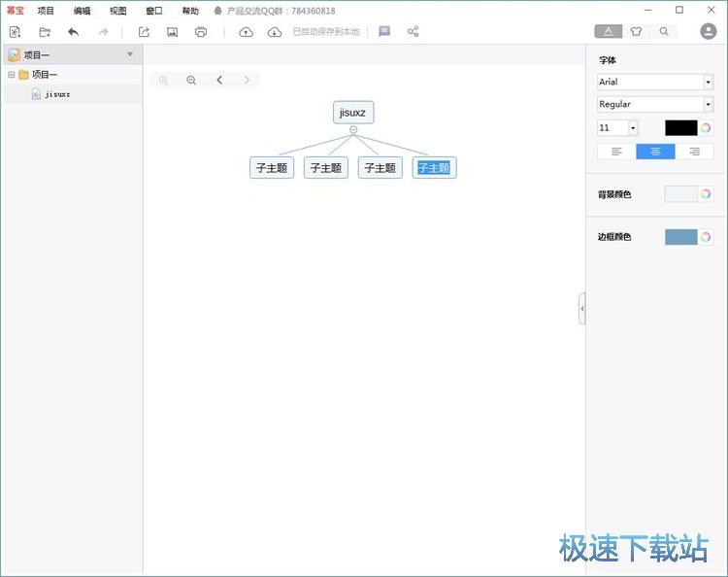Open the Regular font style dropdown
This screenshot has height=577, width=728.
[708, 104]
